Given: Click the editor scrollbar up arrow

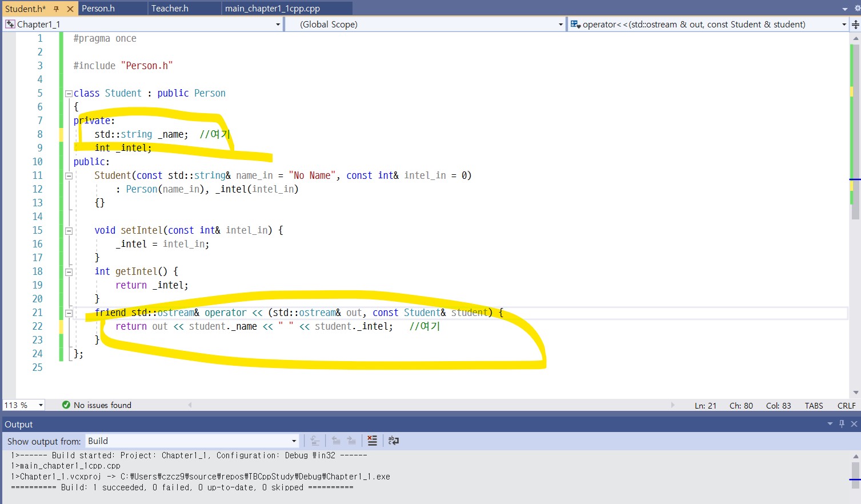Looking at the screenshot, I should click(855, 39).
